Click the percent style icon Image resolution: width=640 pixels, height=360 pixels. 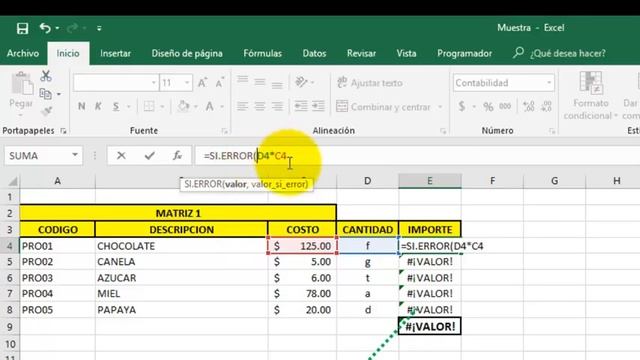pos(488,107)
